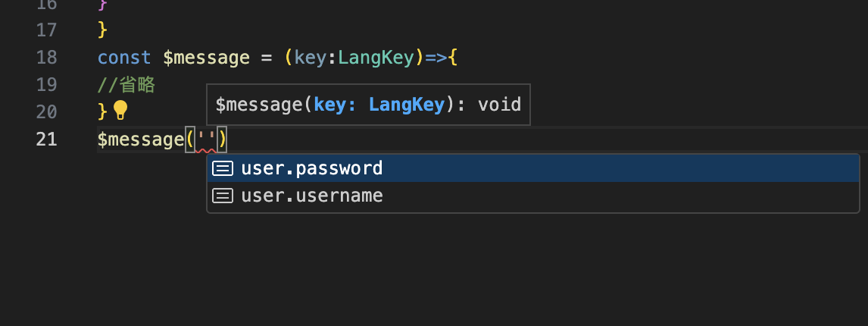Viewport: 868px width, 326px height.
Task: Click line number 17 in the gutter
Action: [47, 30]
